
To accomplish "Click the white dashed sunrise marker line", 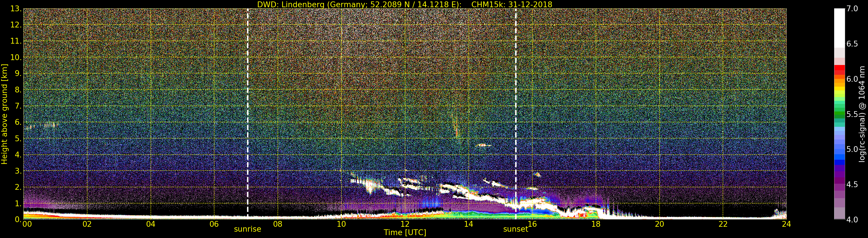I will pyautogui.click(x=248, y=114).
